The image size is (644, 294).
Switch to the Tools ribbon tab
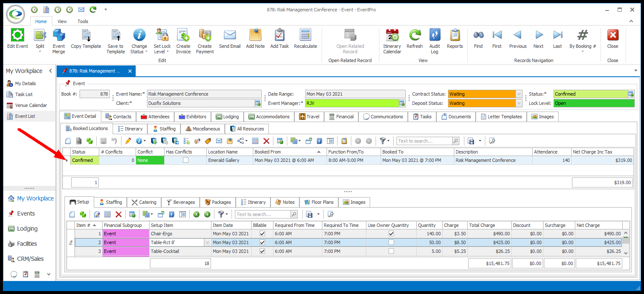pos(83,21)
